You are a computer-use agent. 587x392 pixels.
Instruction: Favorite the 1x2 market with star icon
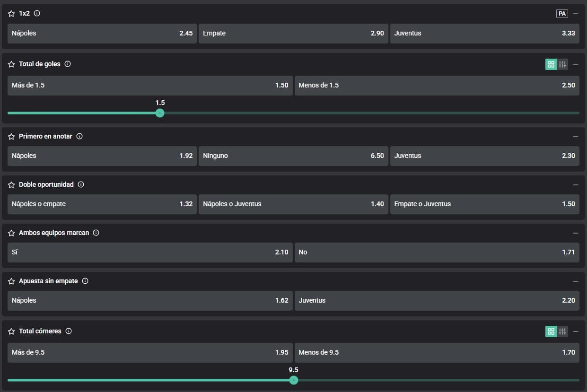coord(11,14)
